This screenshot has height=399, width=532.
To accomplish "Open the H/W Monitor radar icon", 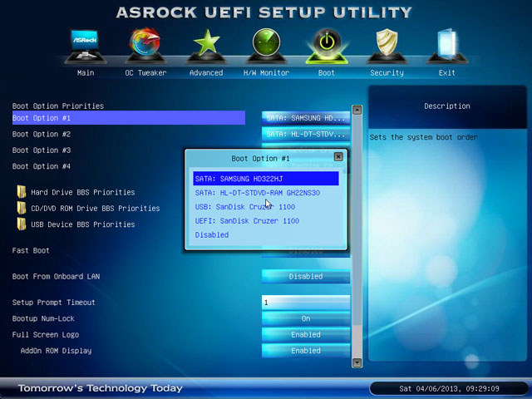I will click(x=266, y=46).
